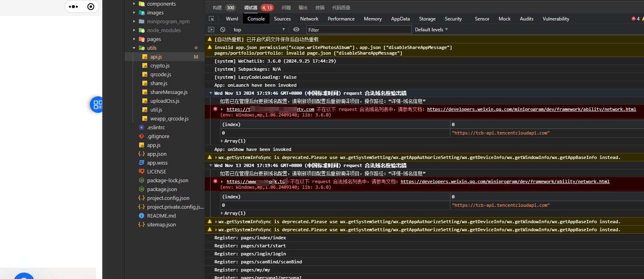Expand the first Array(1) entry
This screenshot has height=279, width=644.
pyautogui.click(x=222, y=141)
